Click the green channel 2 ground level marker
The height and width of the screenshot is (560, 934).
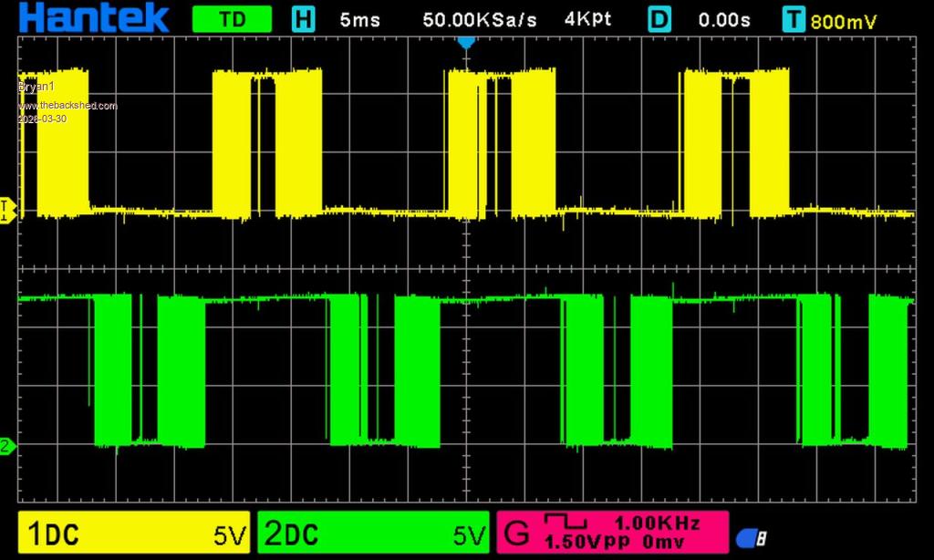(7, 446)
